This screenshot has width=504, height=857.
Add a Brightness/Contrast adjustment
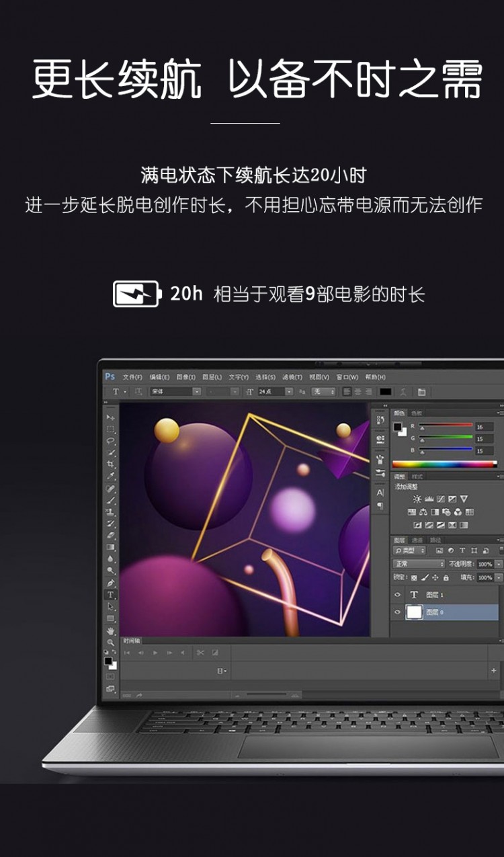(417, 499)
